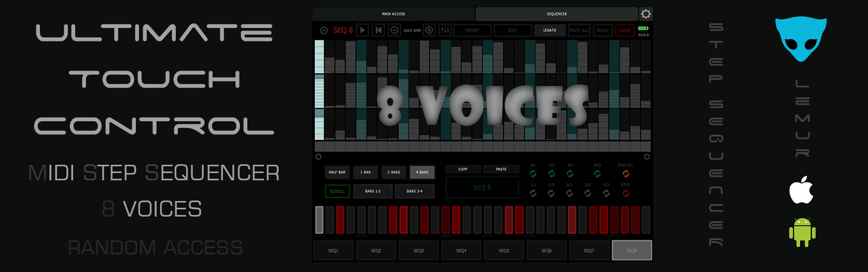This screenshot has width=868, height=272.
Task: Click the 2/0 pattern icon
Action: tap(587, 193)
